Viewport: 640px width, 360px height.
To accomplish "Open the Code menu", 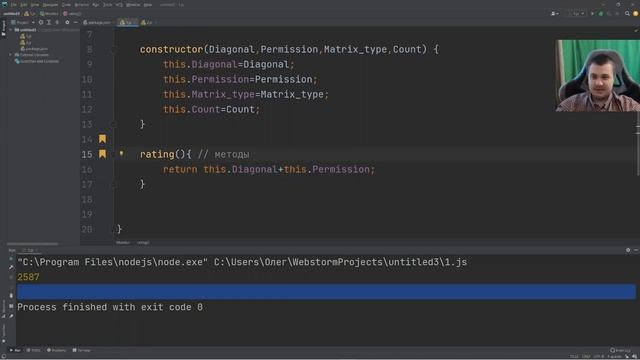I will click(66, 5).
